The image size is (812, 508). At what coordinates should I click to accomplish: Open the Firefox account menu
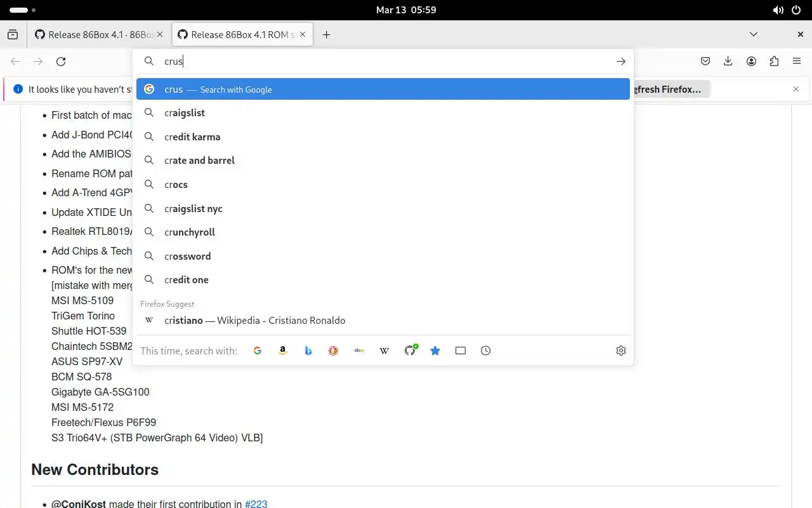[751, 62]
